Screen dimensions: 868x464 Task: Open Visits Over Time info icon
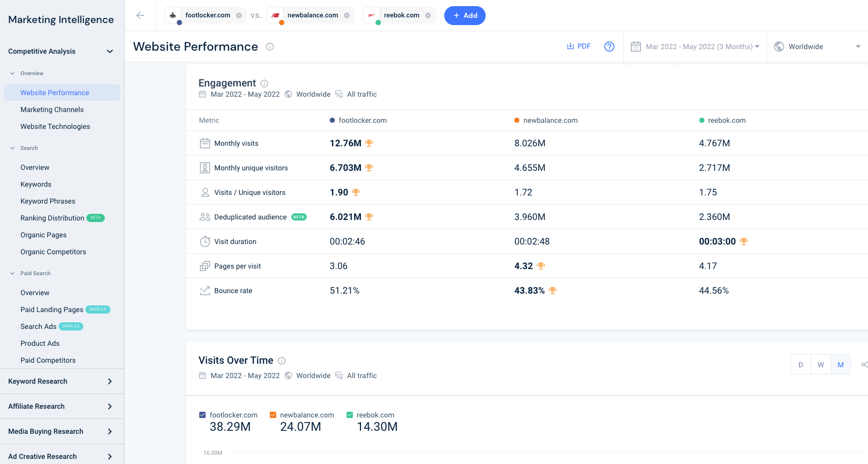pos(282,361)
